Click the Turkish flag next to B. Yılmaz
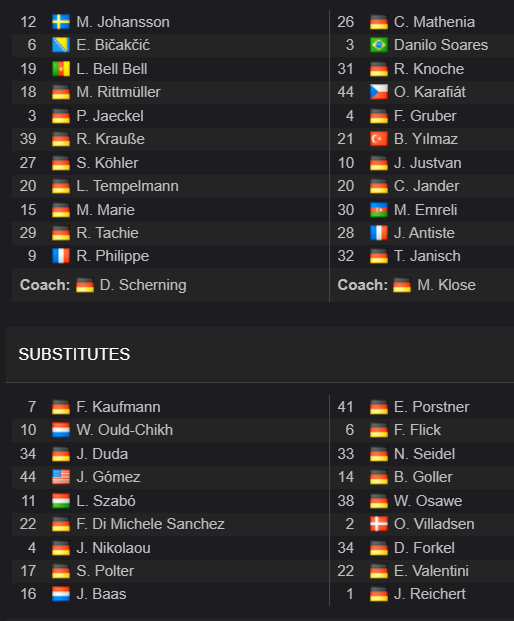The height and width of the screenshot is (621, 514). coord(379,139)
